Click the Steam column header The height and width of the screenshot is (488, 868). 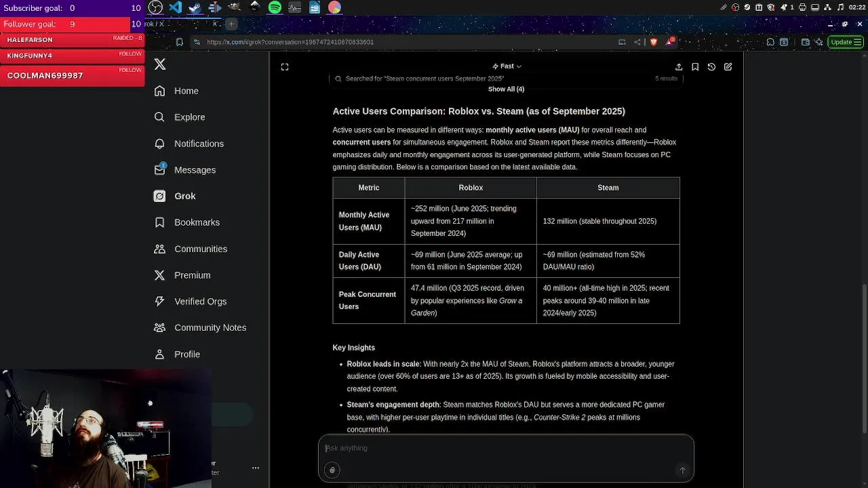point(608,188)
